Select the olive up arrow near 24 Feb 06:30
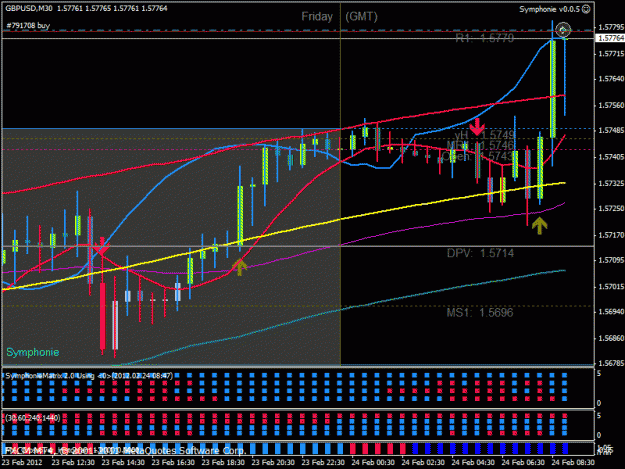Viewport: 625px width, 469px height. point(539,226)
